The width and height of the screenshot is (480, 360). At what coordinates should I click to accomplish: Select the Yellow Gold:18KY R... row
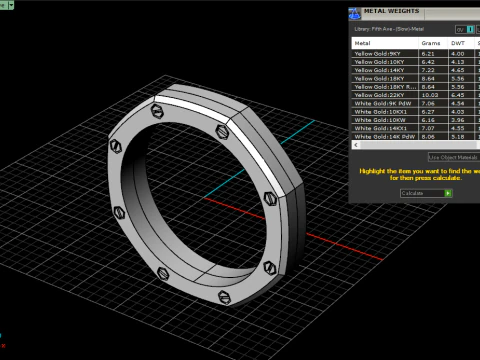(416, 87)
